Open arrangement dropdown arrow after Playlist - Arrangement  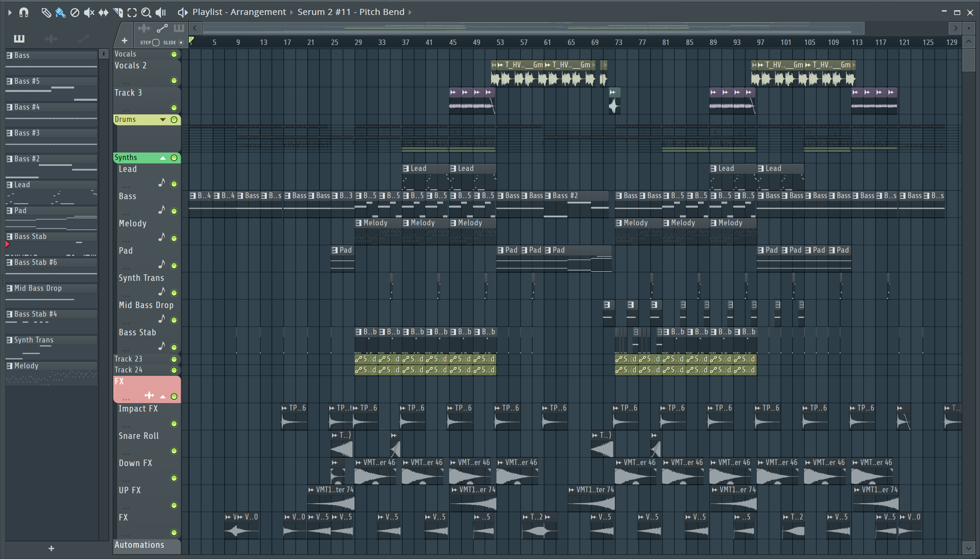(292, 13)
